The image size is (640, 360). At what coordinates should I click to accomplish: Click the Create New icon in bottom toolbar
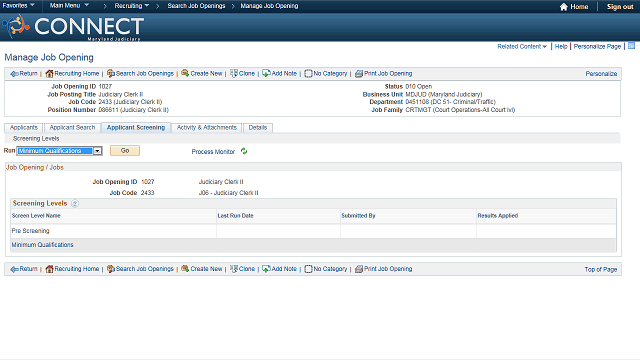(x=185, y=269)
